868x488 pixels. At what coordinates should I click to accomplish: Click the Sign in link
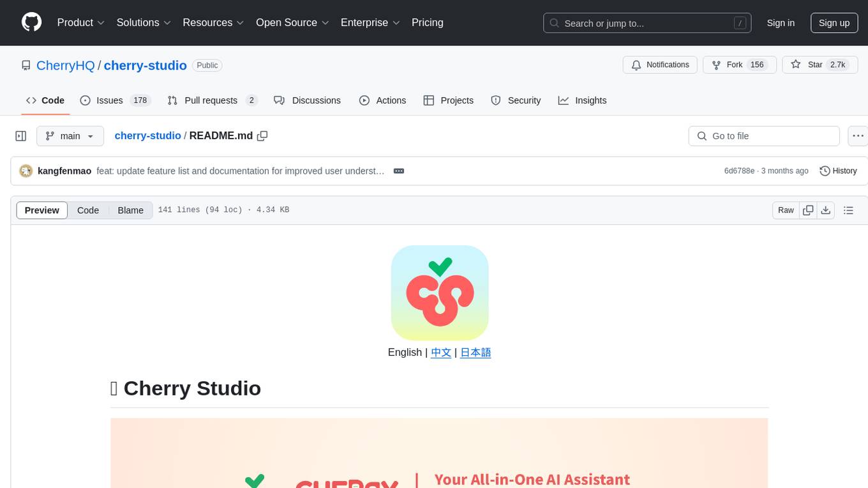[x=781, y=23]
